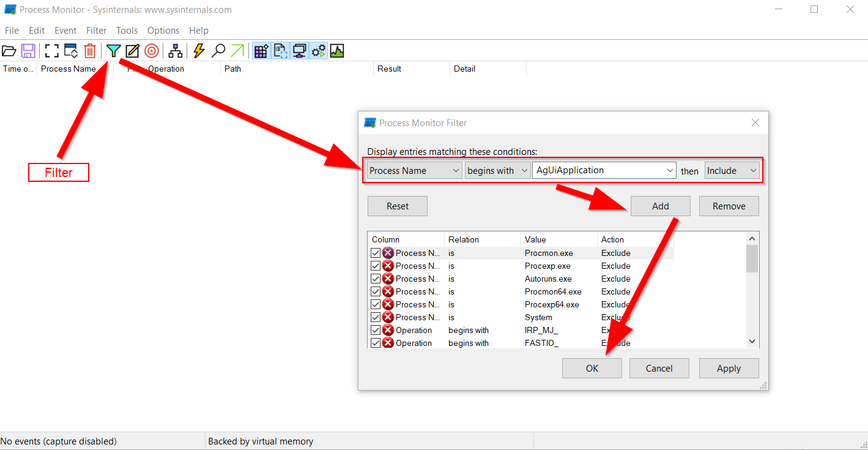Click the red exclude icon in IRP_MJ_ row

pos(388,330)
